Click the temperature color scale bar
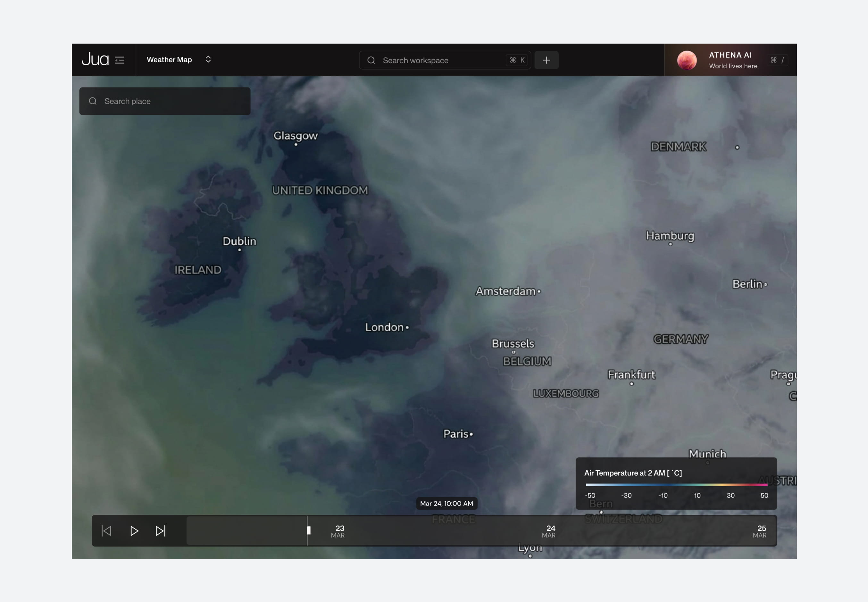868x602 pixels. tap(676, 485)
